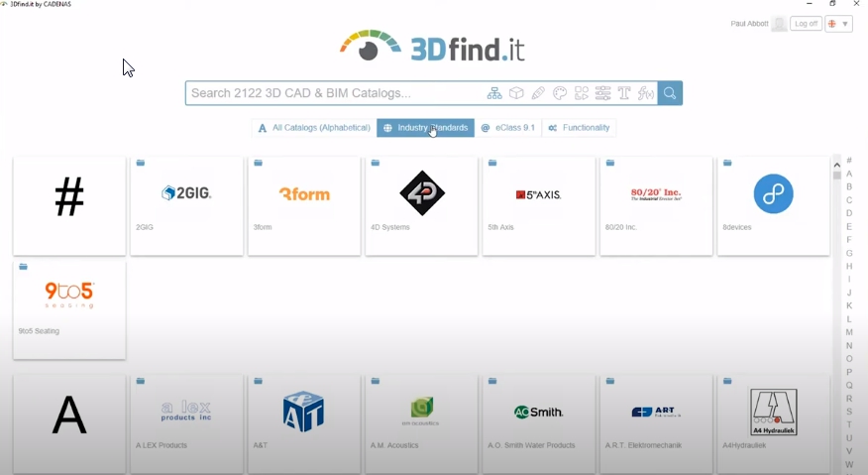This screenshot has width=868, height=475.
Task: Open the A4Hydrauliek catalog logo
Action: pyautogui.click(x=773, y=412)
